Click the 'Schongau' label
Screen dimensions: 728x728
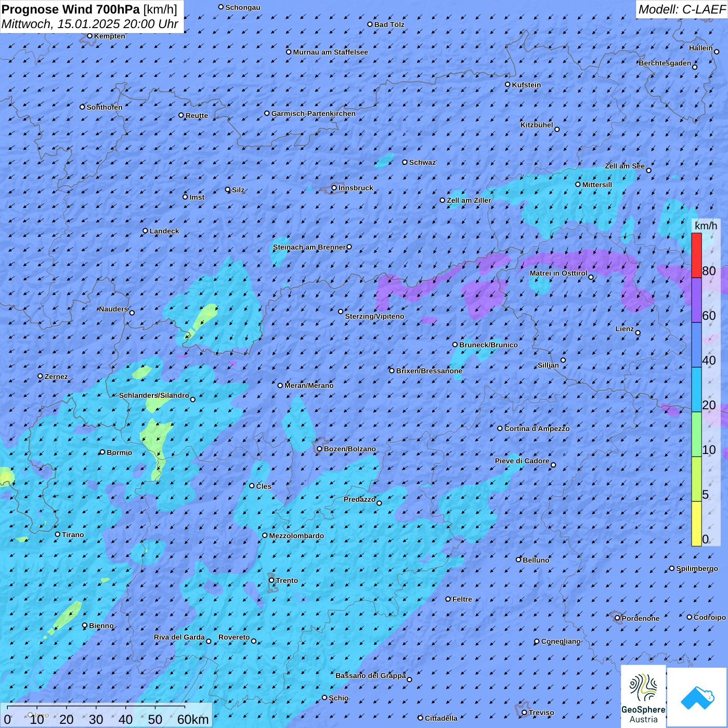[x=243, y=7]
